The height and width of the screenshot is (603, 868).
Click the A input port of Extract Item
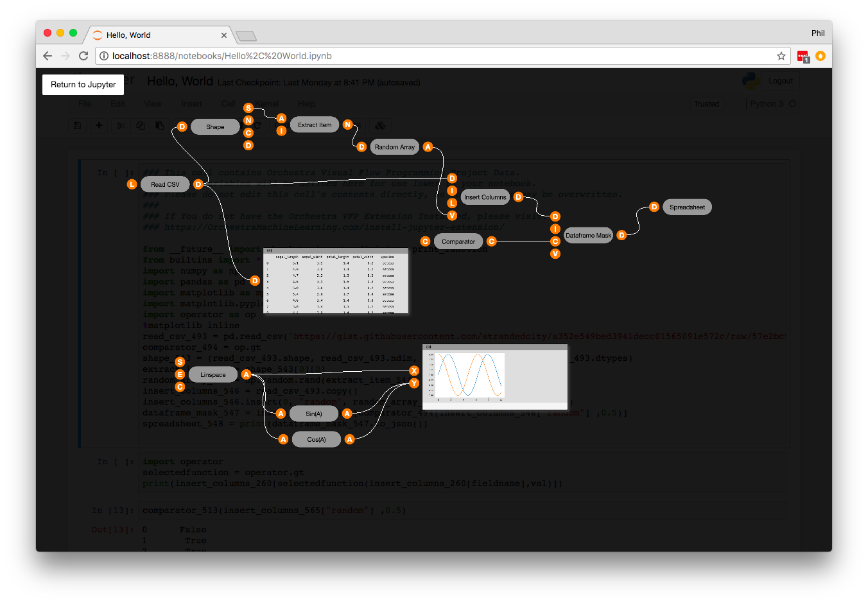pyautogui.click(x=281, y=118)
